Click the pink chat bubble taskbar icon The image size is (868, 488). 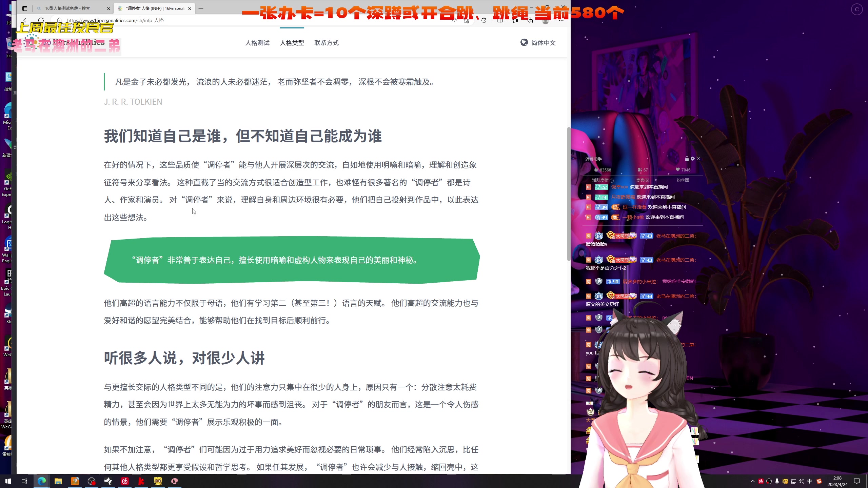tap(175, 481)
